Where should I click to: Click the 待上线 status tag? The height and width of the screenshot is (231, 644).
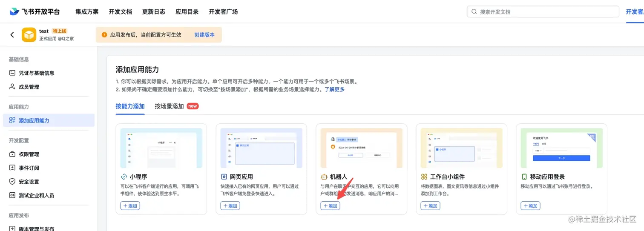coord(59,31)
